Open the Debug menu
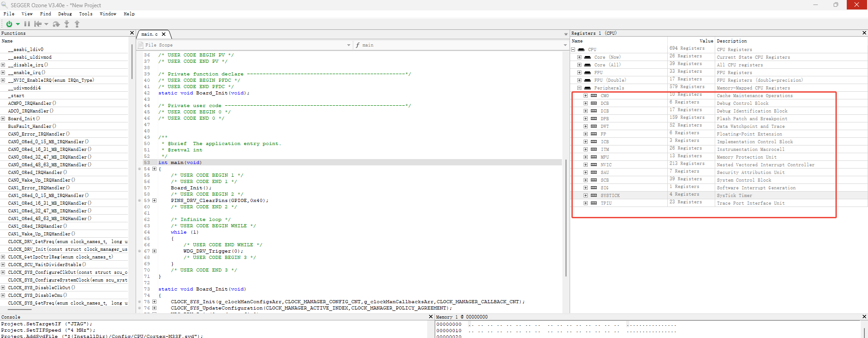 65,14
